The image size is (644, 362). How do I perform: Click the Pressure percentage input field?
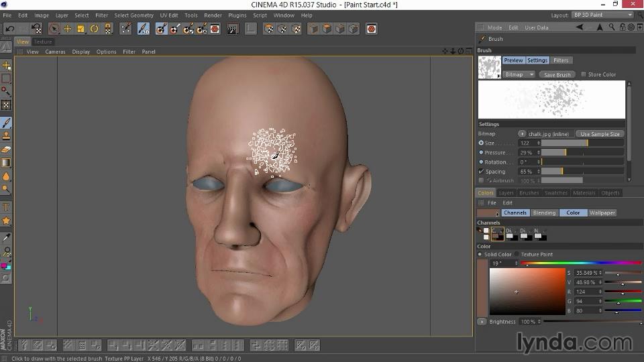coord(527,153)
